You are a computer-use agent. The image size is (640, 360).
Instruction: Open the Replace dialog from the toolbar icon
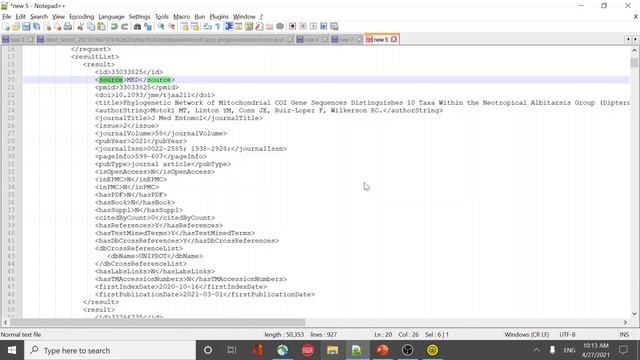[148, 27]
